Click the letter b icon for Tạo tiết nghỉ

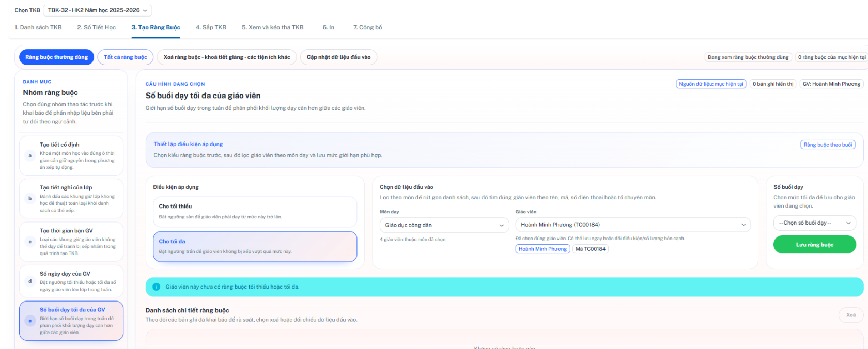pyautogui.click(x=30, y=198)
